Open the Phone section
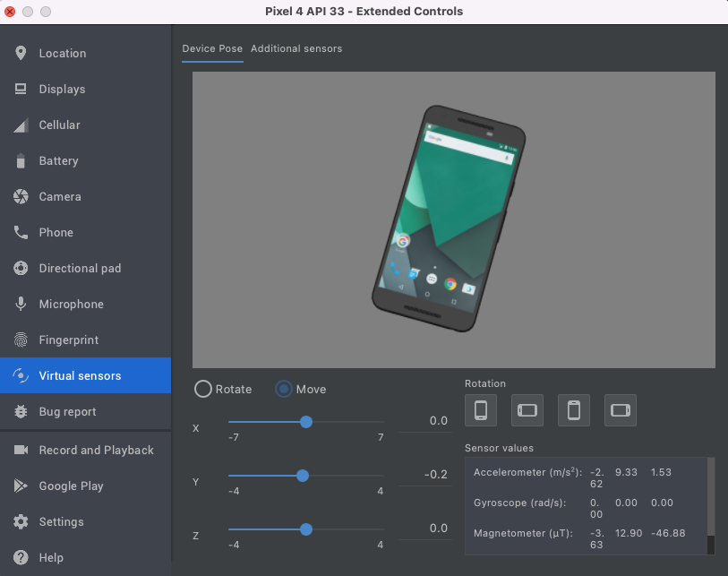 (85, 232)
